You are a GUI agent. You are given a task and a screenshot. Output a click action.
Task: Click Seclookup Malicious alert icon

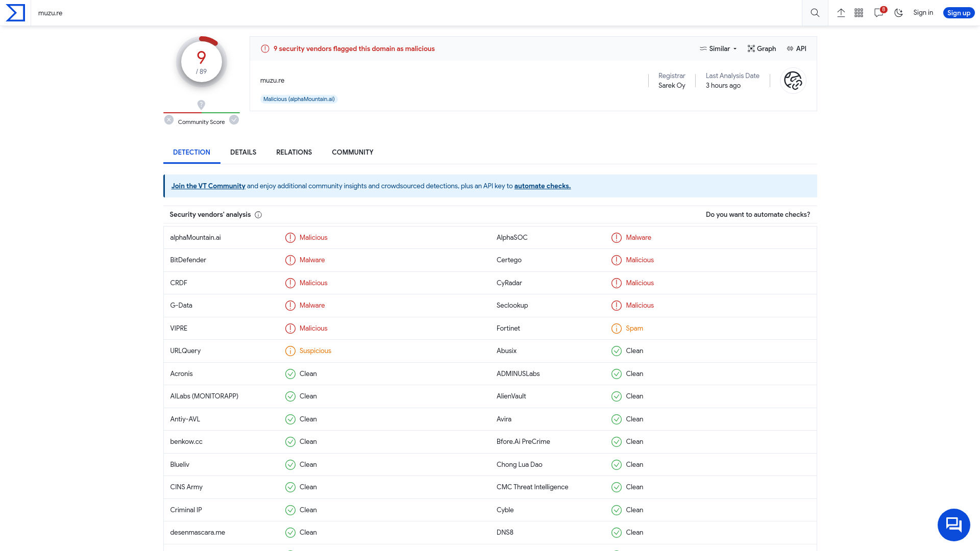pos(617,306)
